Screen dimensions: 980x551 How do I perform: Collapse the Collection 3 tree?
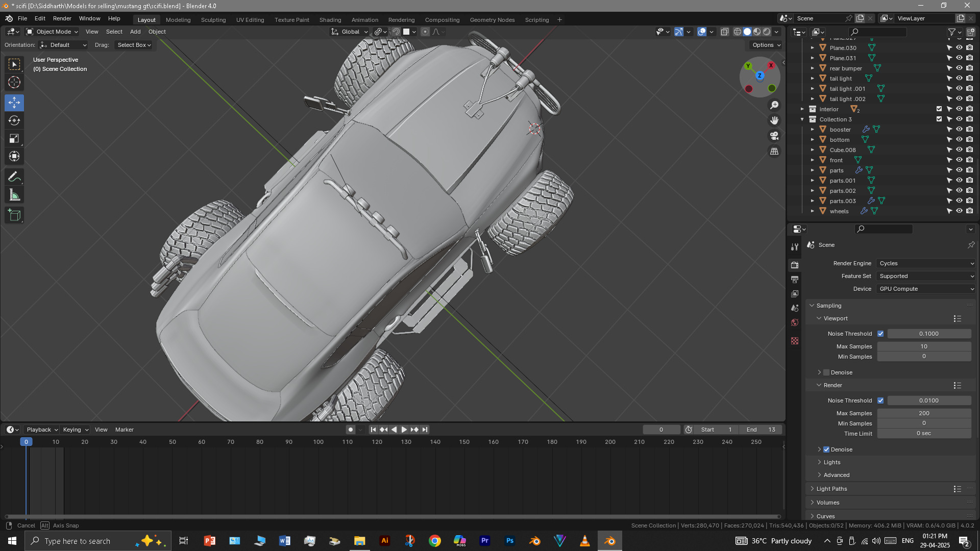click(802, 119)
